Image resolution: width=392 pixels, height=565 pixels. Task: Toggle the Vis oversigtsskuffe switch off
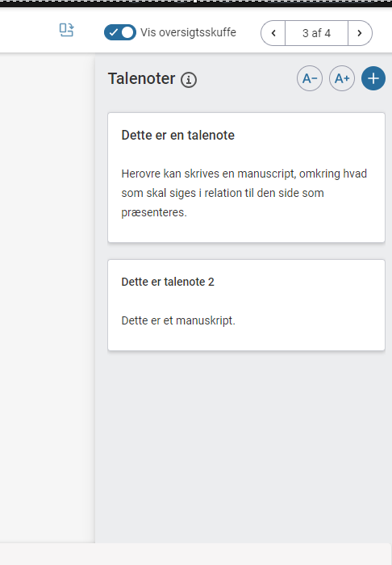click(120, 32)
